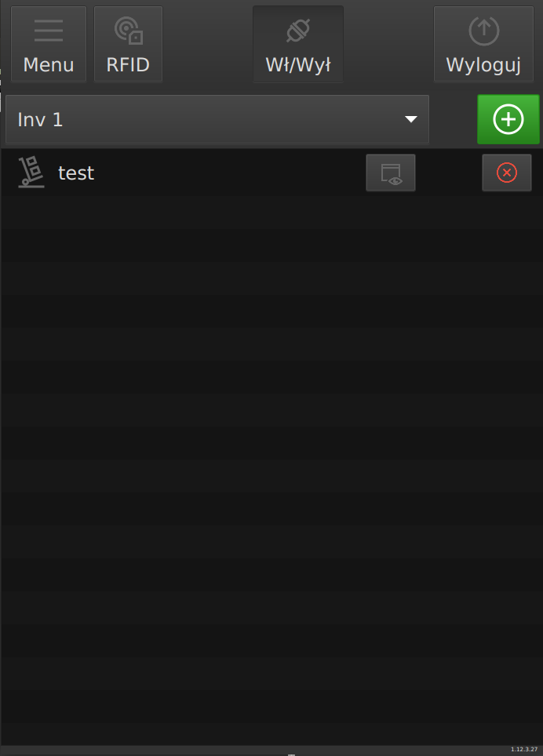Remove test using the red X button
This screenshot has width=543, height=756.
[x=507, y=173]
